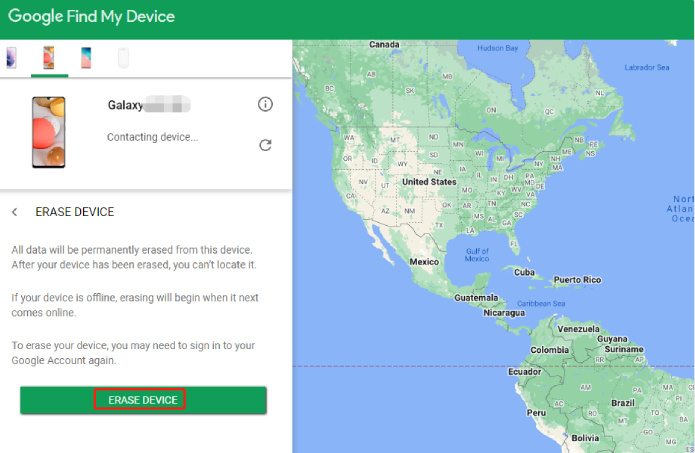Go back from Erase Device panel
The height and width of the screenshot is (453, 695).
(15, 212)
